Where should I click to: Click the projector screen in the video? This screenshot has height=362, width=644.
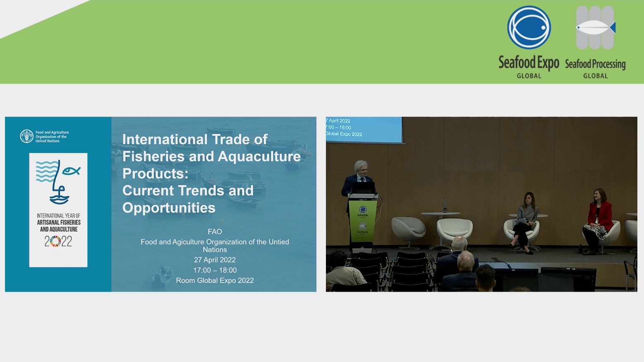364,130
